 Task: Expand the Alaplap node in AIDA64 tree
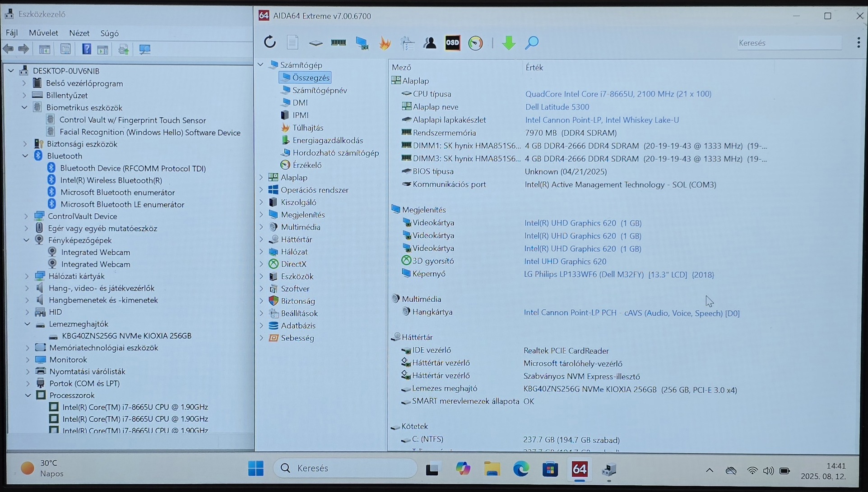coord(261,177)
